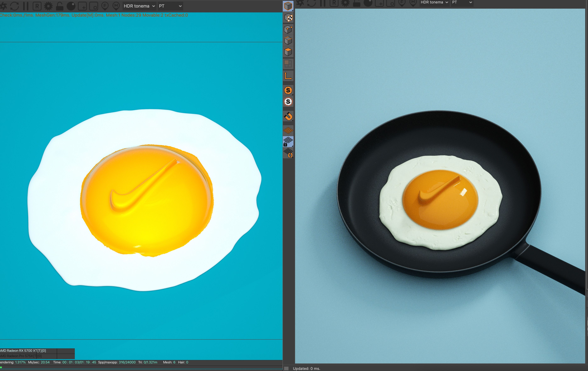The height and width of the screenshot is (371, 588).
Task: Open menu icon beside Updated status
Action: click(x=286, y=368)
